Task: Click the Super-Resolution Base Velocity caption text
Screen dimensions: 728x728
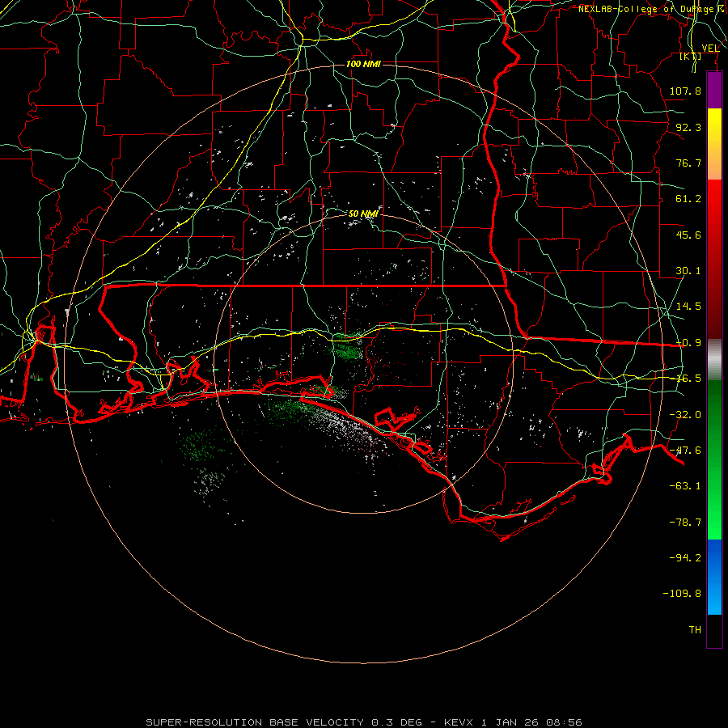Action: [363, 722]
